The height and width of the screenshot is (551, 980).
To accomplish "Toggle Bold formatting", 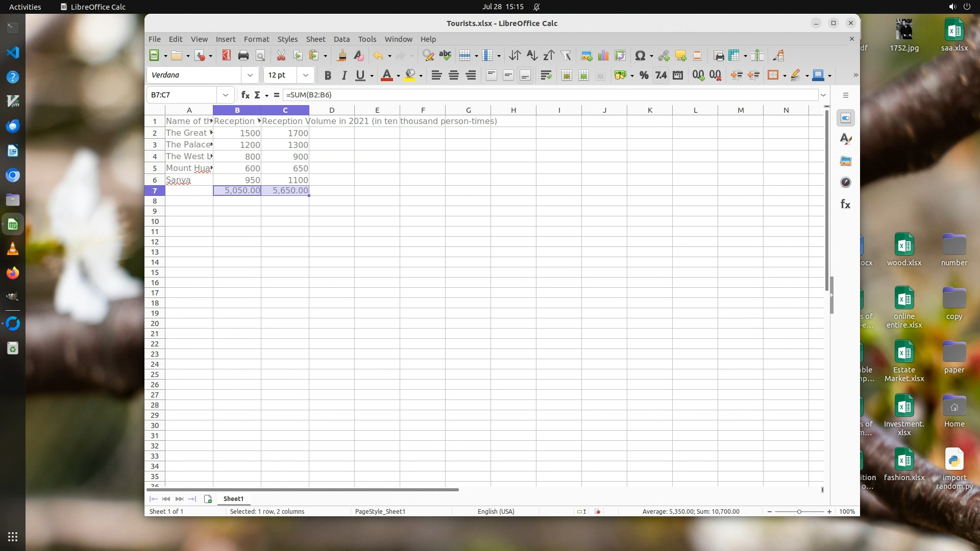I will pyautogui.click(x=328, y=76).
